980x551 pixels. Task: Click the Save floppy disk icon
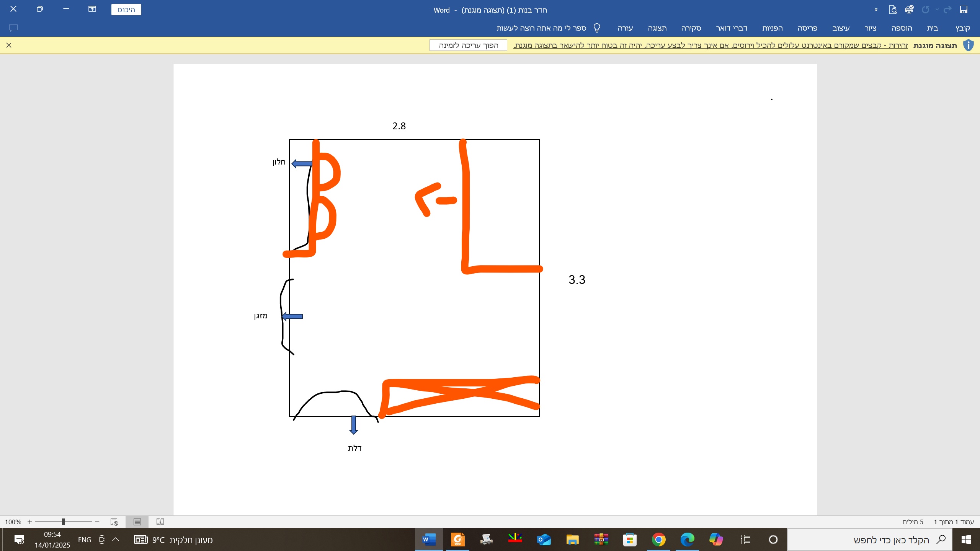click(x=964, y=10)
